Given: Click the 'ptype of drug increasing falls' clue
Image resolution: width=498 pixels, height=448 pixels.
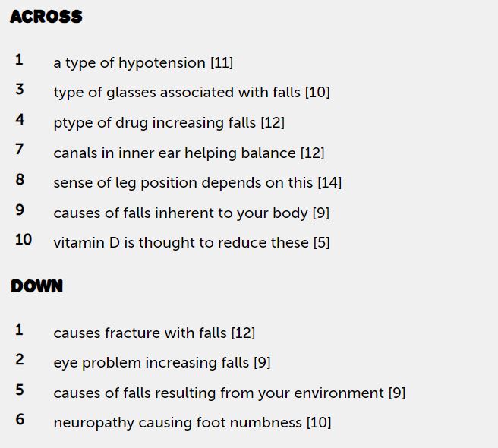Looking at the screenshot, I should point(169,123).
